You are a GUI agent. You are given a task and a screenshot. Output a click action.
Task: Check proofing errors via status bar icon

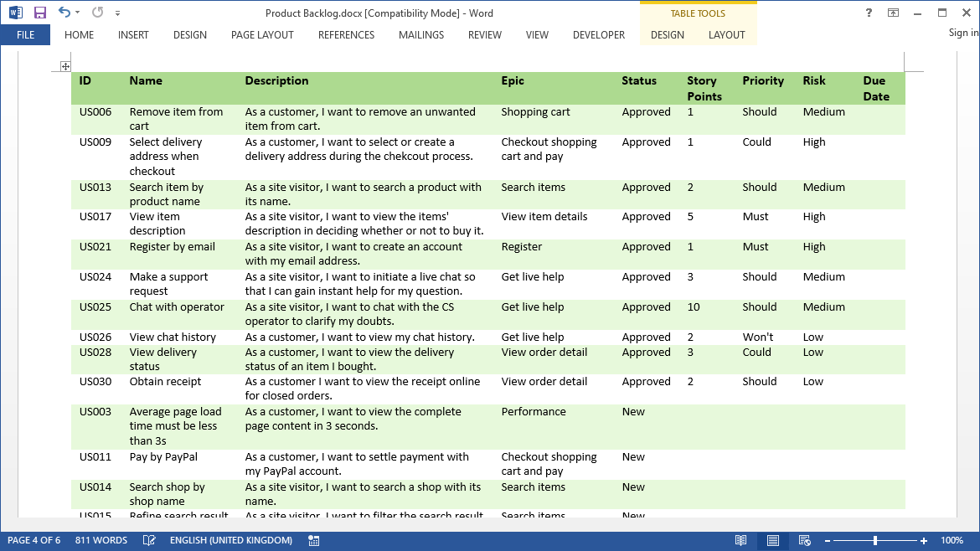[x=149, y=540]
